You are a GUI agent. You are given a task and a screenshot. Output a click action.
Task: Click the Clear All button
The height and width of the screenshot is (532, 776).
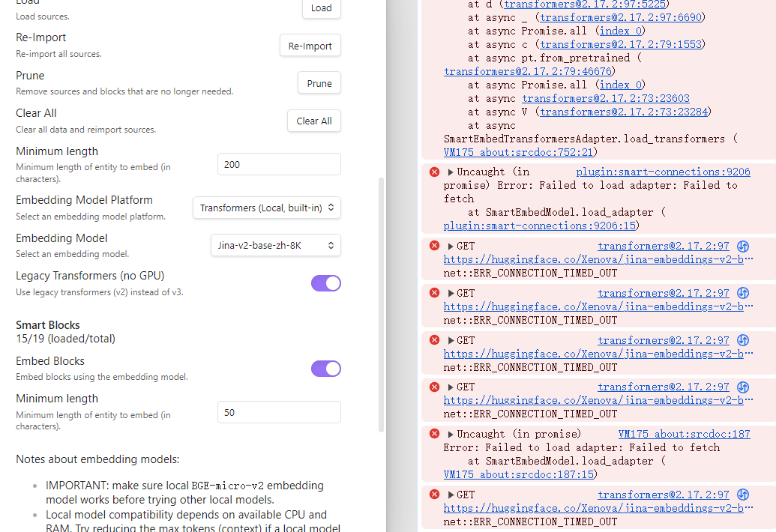(313, 121)
